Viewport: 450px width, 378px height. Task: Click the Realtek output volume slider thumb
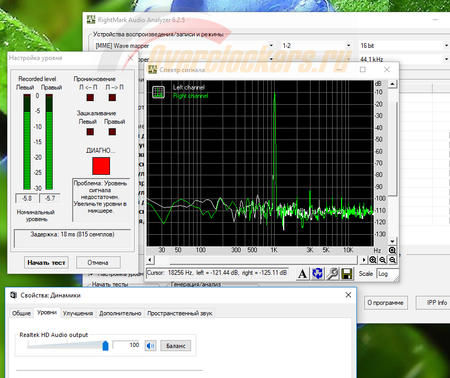coord(105,345)
